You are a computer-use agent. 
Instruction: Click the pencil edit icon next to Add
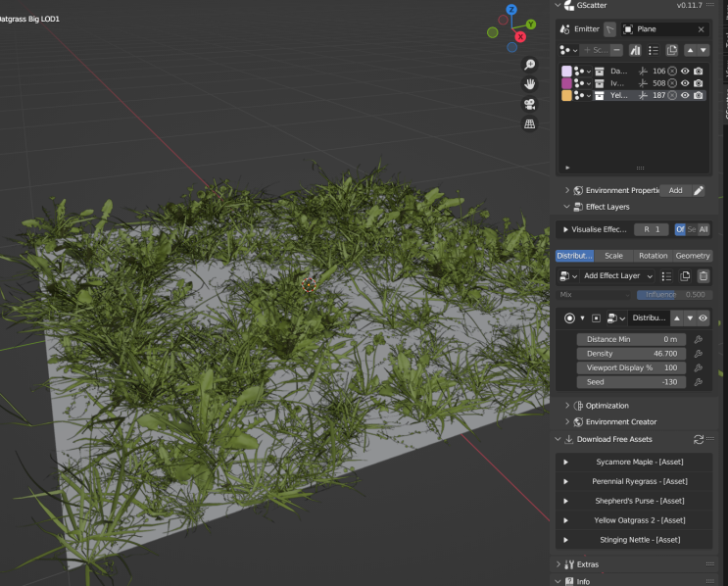699,190
